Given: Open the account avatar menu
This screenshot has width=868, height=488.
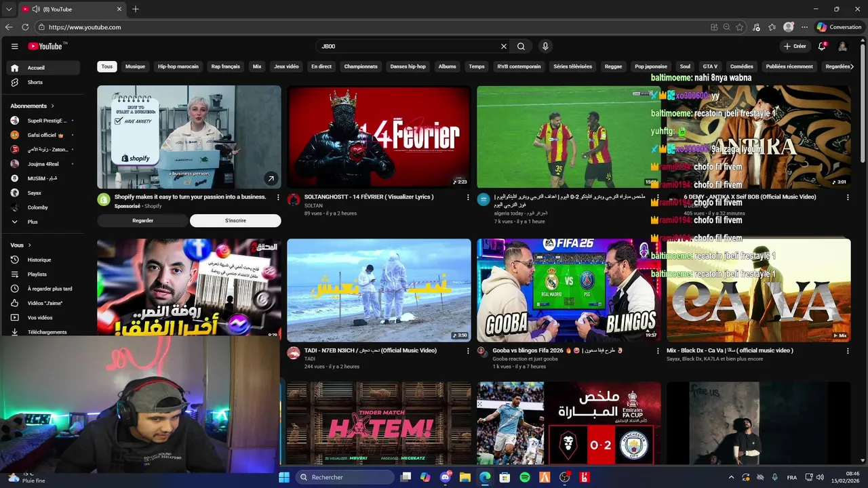Looking at the screenshot, I should 842,46.
